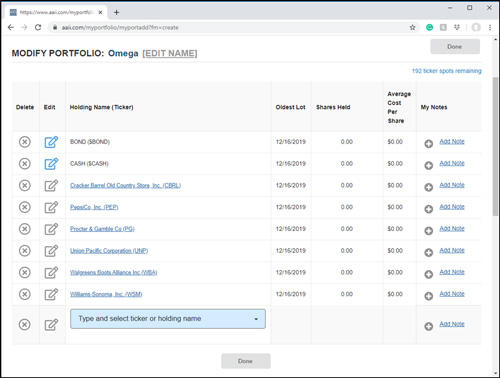Click '192 ticker spots remaining' text
The width and height of the screenshot is (500, 378).
447,71
